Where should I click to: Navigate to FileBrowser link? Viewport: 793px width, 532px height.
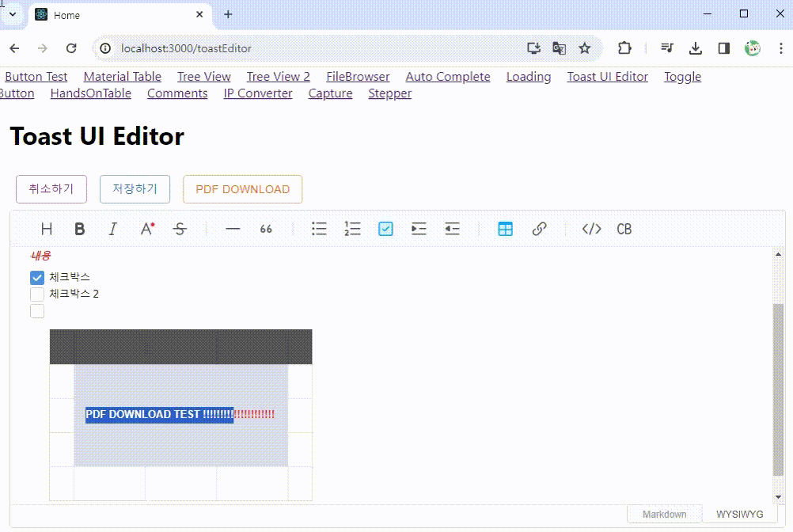[358, 77]
